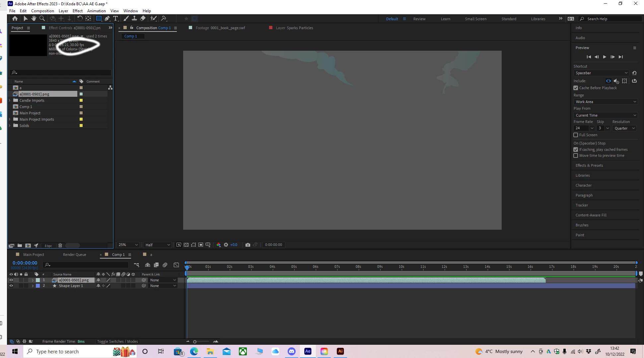Expand the Candle Imports folder
This screenshot has height=358, width=644.
coord(10,100)
